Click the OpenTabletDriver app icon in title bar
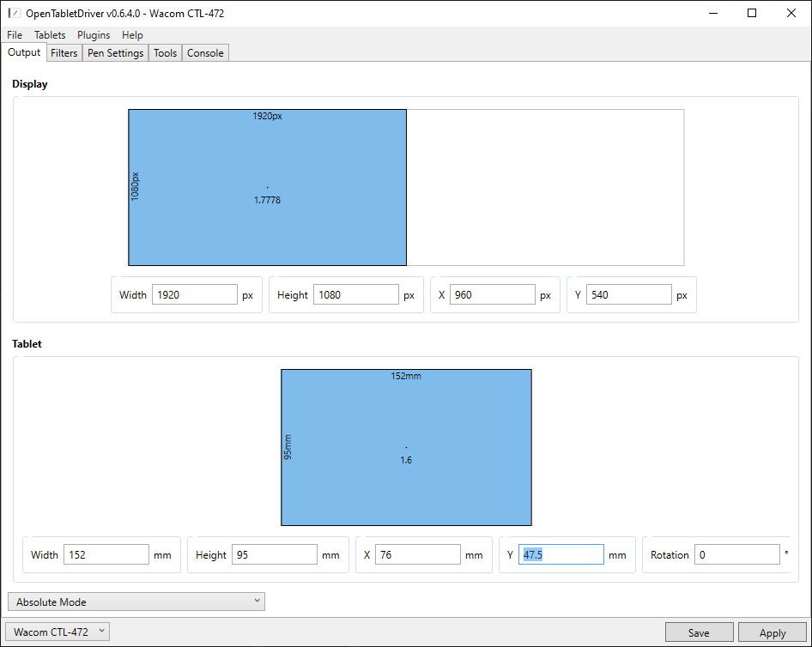Viewport: 812px width, 647px height. coord(14,13)
